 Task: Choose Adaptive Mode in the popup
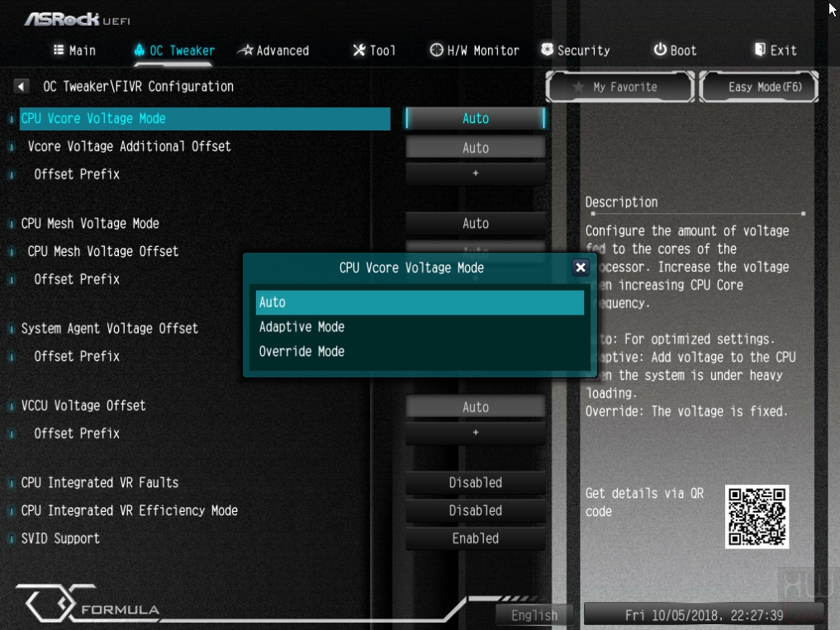click(420, 327)
